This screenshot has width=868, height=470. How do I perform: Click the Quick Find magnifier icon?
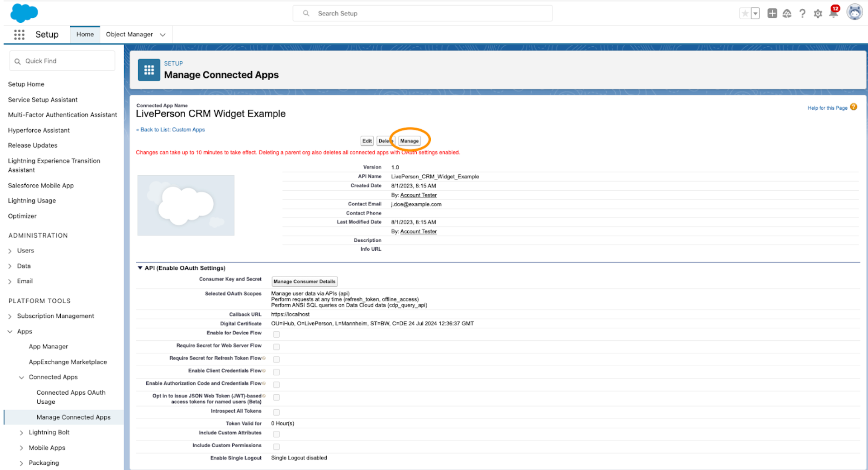(18, 61)
